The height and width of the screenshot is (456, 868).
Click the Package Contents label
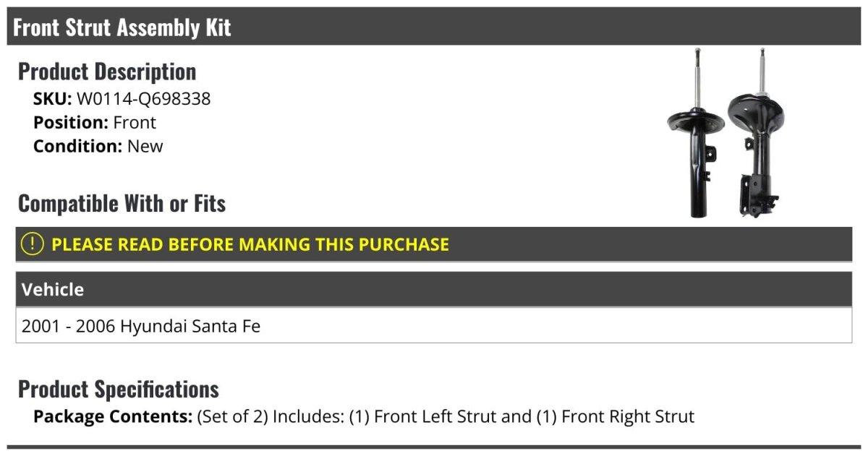coord(113,416)
